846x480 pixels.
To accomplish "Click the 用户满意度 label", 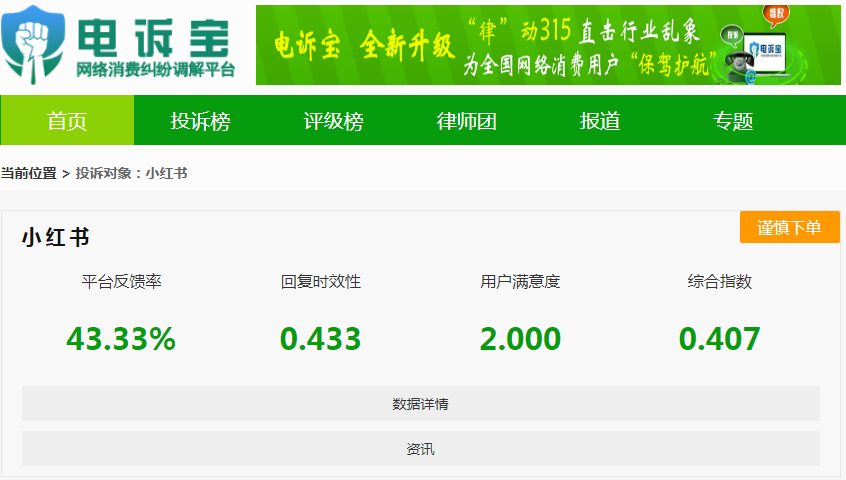I will click(520, 282).
